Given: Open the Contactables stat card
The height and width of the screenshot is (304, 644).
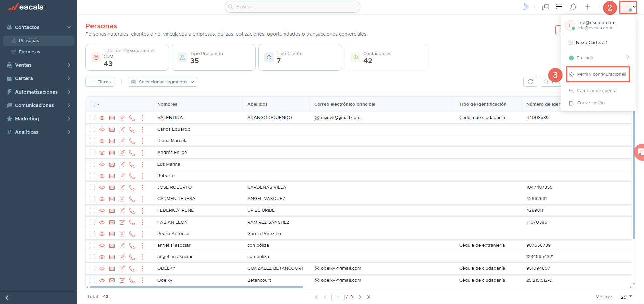Looking at the screenshot, I should [x=387, y=57].
